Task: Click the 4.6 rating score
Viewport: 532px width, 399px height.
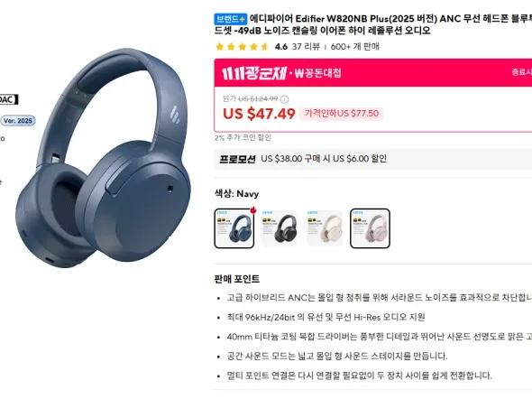Action: coord(281,47)
